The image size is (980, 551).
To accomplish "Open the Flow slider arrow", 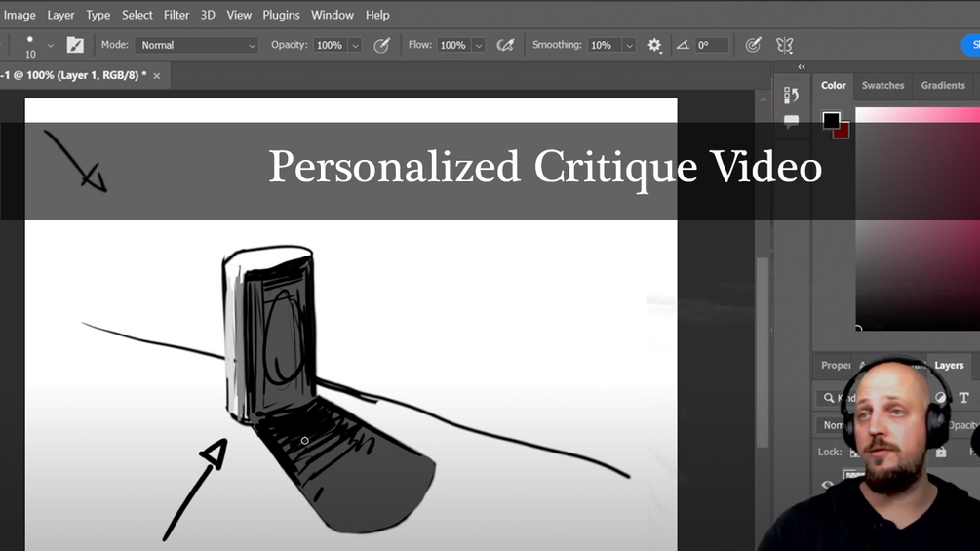I will (x=479, y=46).
